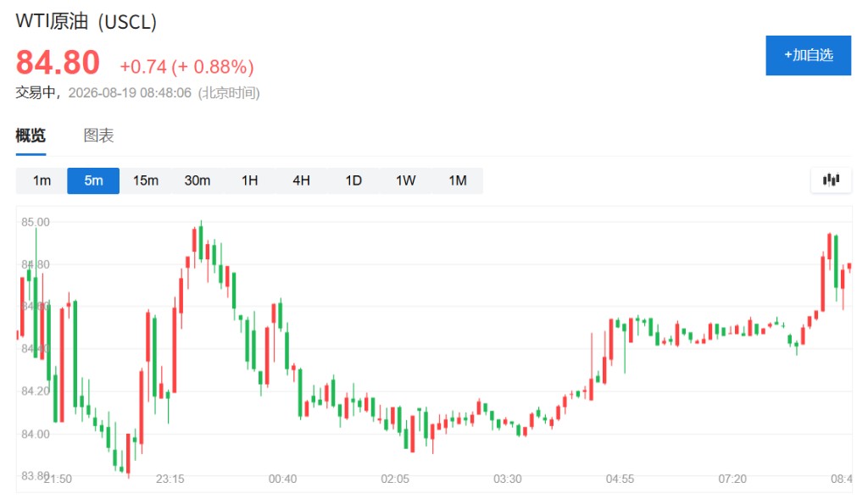Screen dimensions: 868x499
Task: Add WTI crude to watchlist with +加自选
Action: [x=808, y=55]
